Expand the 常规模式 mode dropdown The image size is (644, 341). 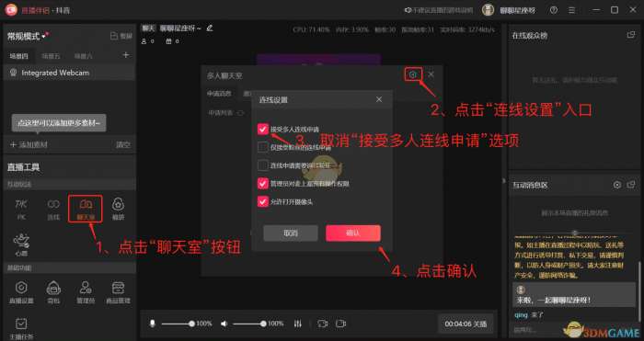tap(27, 36)
